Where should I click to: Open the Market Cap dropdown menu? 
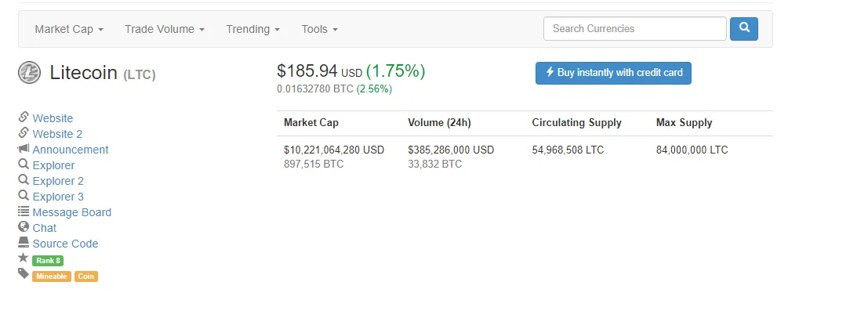pyautogui.click(x=69, y=29)
